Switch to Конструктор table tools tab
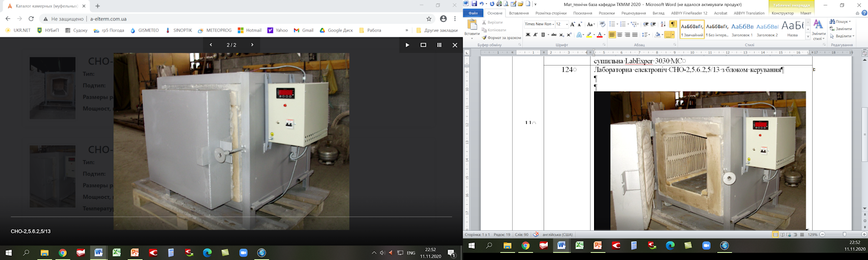Viewport: 868px width, 260px height. tap(782, 13)
